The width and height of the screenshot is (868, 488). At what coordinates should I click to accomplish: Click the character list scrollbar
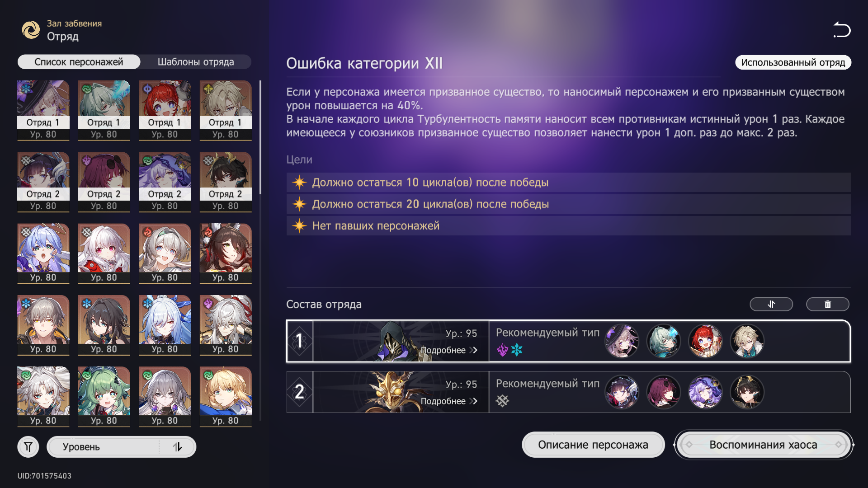click(x=260, y=137)
